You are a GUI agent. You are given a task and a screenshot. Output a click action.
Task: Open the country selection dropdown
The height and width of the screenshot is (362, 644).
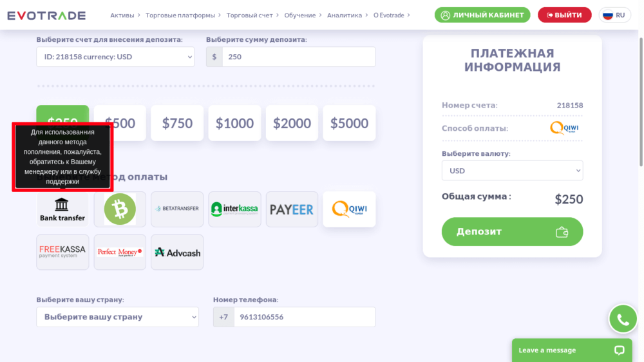(x=117, y=317)
